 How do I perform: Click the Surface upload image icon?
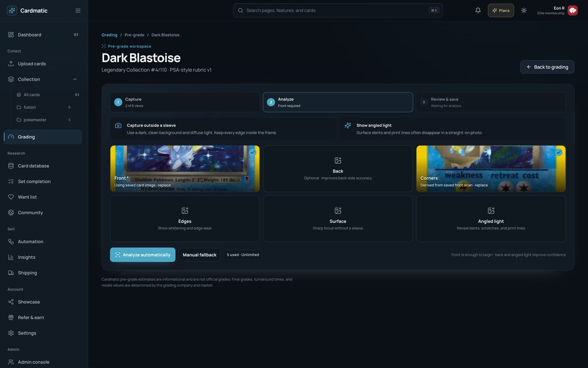point(338,211)
